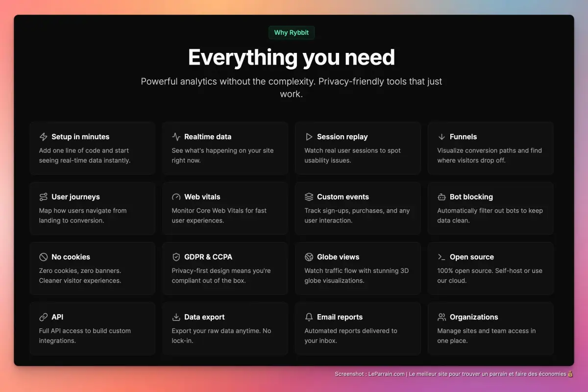This screenshot has height=392, width=588.
Task: Select the Organizations heading
Action: pyautogui.click(x=474, y=317)
